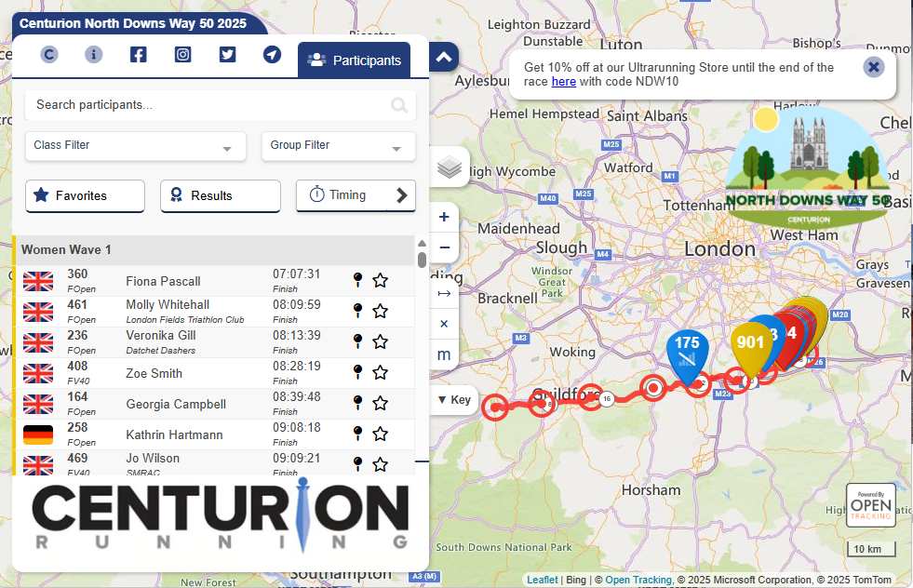Image resolution: width=913 pixels, height=588 pixels.
Task: Open the Open Tracking attribution link
Action: [638, 580]
